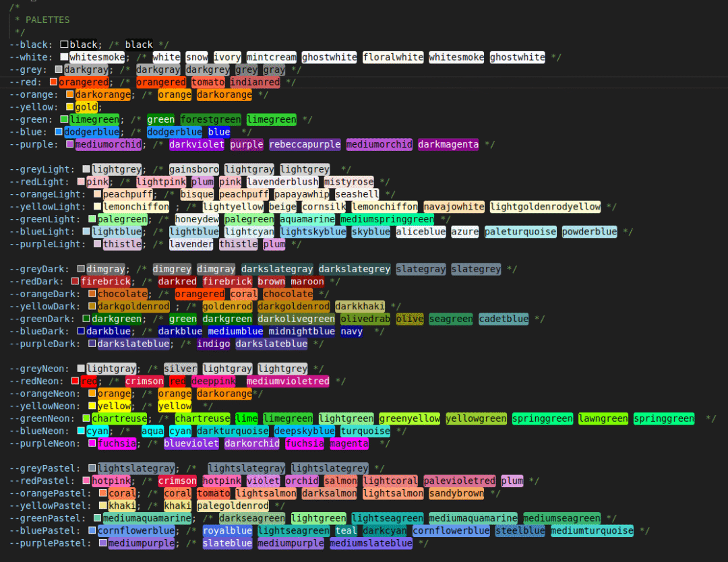Select the mediumvioletred token in the --redNeon comment
Screen dimensions: 728x562
289,381
